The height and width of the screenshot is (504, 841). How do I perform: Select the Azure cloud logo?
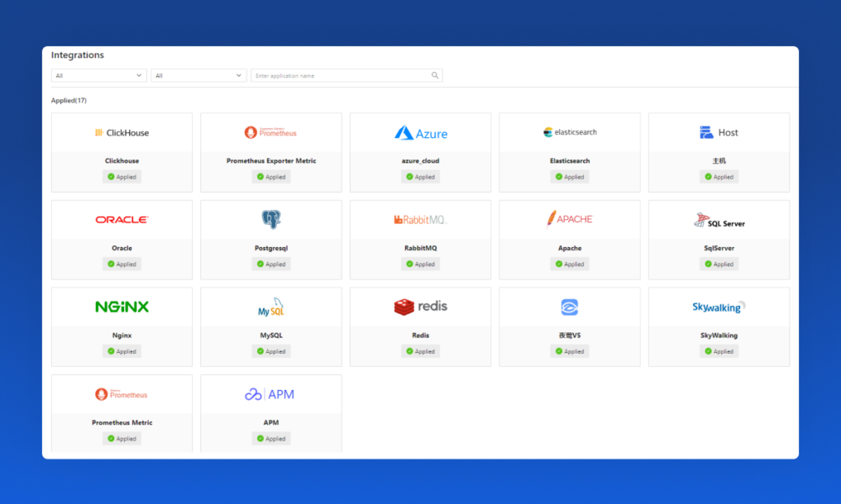point(420,133)
